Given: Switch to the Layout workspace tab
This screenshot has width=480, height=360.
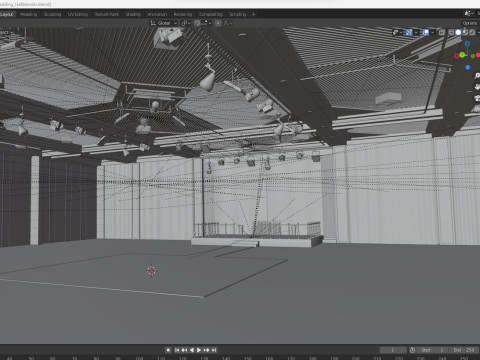Looking at the screenshot, I should [x=7, y=14].
